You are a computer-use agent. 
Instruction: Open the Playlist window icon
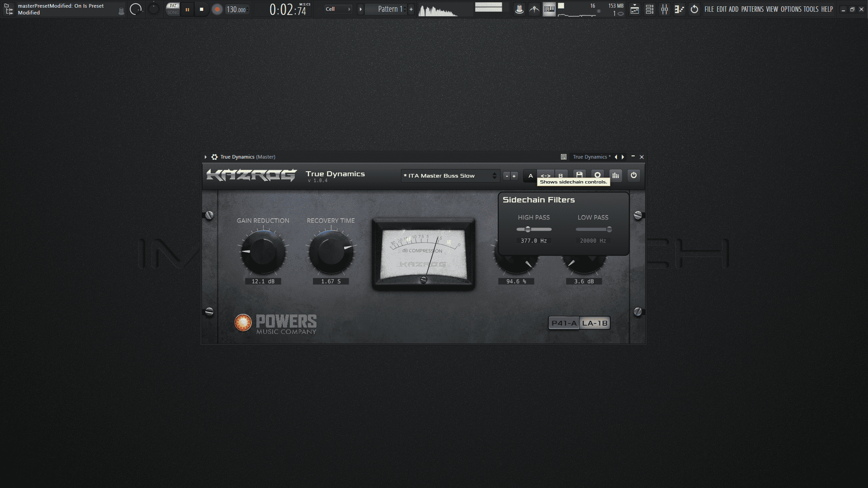(635, 9)
